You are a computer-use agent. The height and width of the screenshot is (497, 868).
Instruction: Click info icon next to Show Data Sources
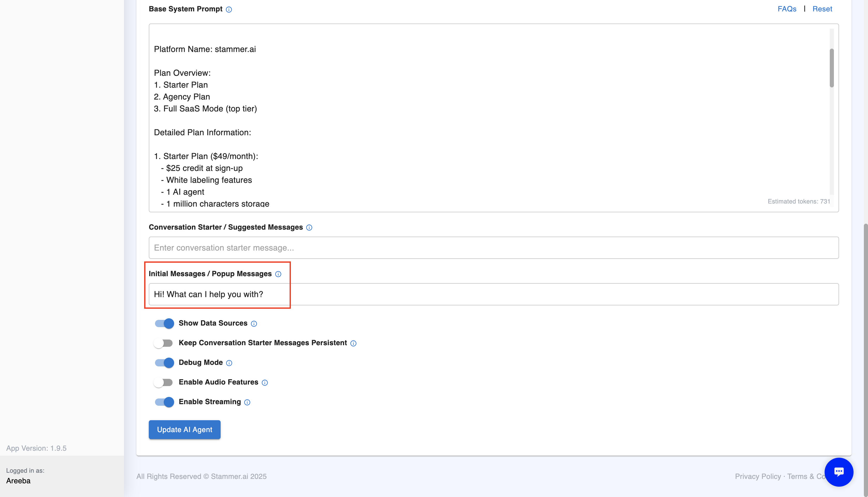coord(254,323)
